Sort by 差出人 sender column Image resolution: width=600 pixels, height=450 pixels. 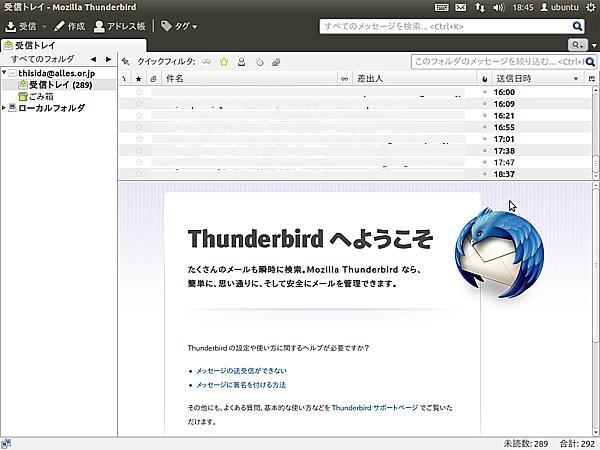pos(415,79)
